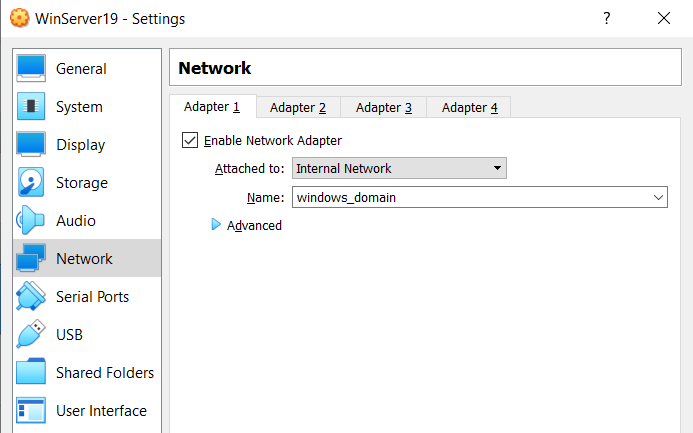This screenshot has height=433, width=693.
Task: Click the General monitor icon in sidebar
Action: 31,69
